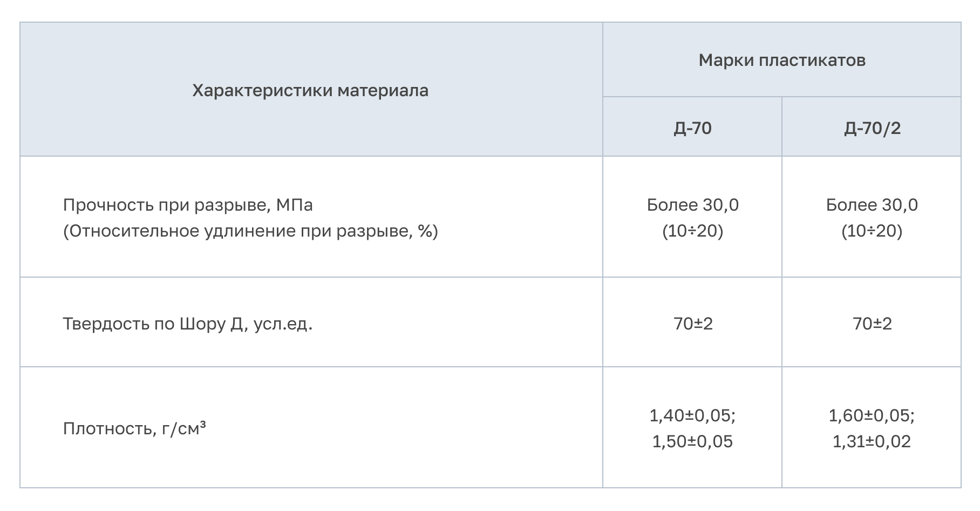Click the density value '1,40±0,05;'
This screenshot has width=980, height=511.
pos(692,415)
